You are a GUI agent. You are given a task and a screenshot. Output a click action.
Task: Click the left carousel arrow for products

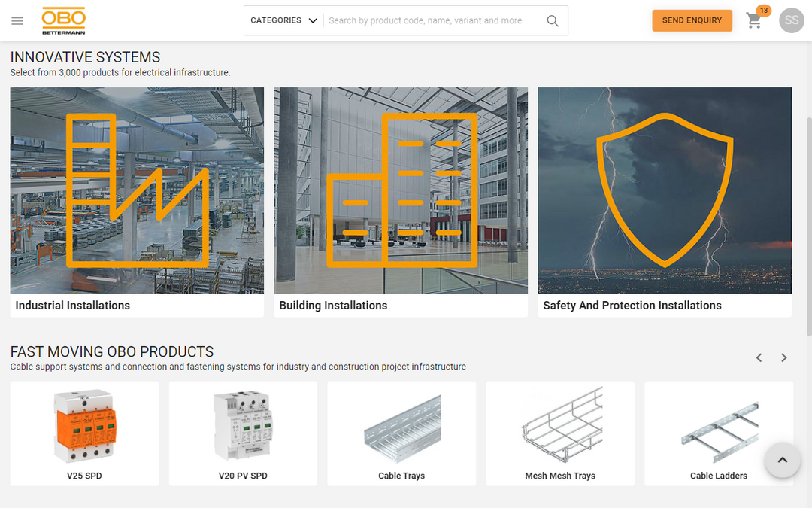759,357
